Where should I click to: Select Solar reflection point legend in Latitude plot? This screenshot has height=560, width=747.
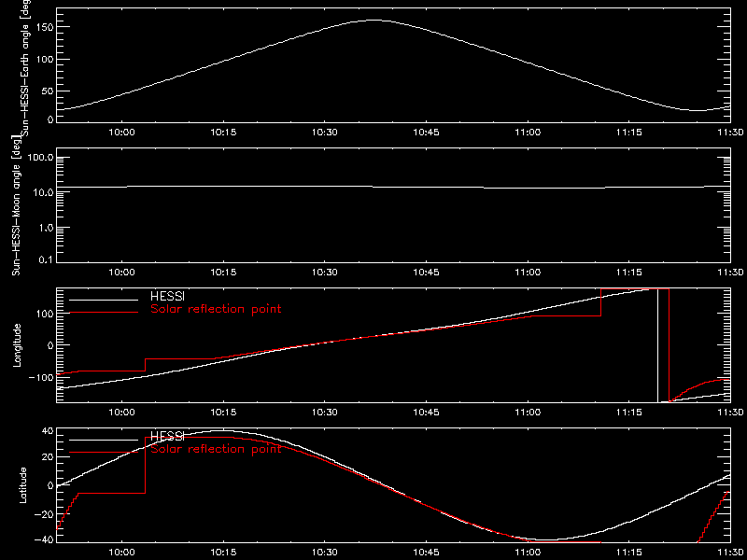tap(216, 449)
